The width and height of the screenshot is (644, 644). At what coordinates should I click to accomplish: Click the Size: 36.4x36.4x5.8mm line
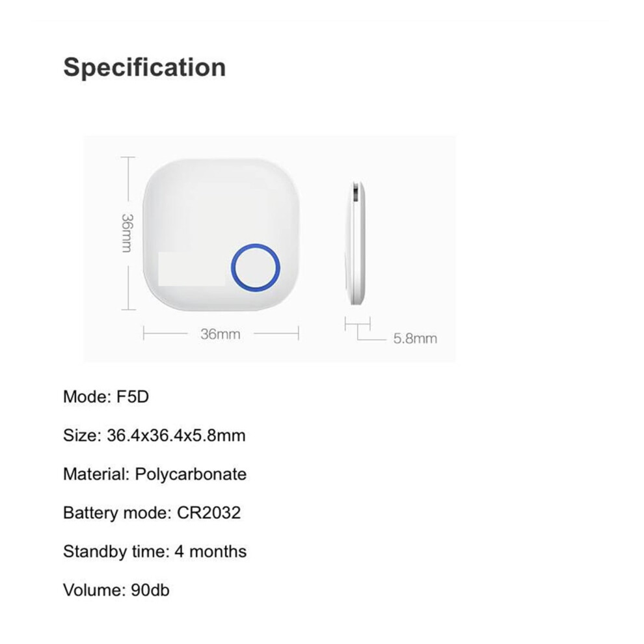coord(154,435)
